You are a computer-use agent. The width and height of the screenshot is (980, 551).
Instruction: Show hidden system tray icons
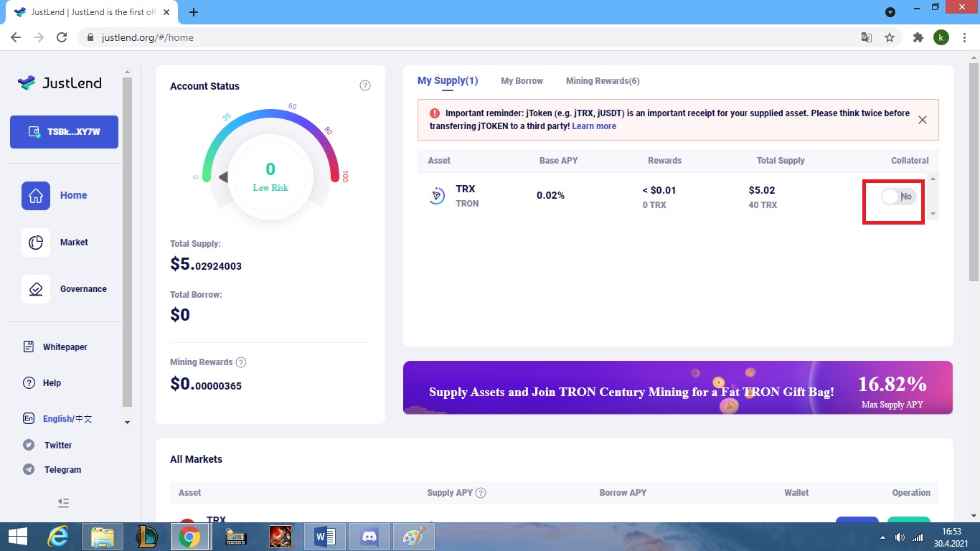click(x=882, y=537)
